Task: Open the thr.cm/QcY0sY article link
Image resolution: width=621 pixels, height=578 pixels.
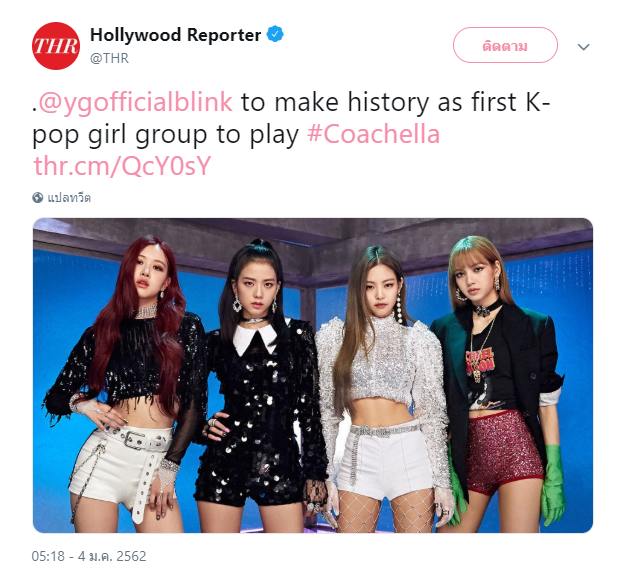Action: tap(122, 166)
